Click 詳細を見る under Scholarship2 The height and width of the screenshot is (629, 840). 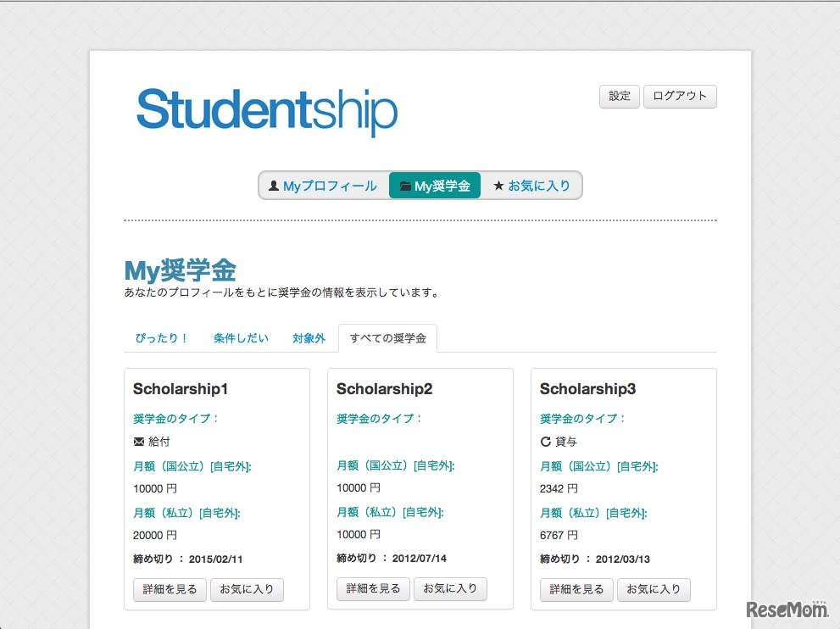(372, 589)
